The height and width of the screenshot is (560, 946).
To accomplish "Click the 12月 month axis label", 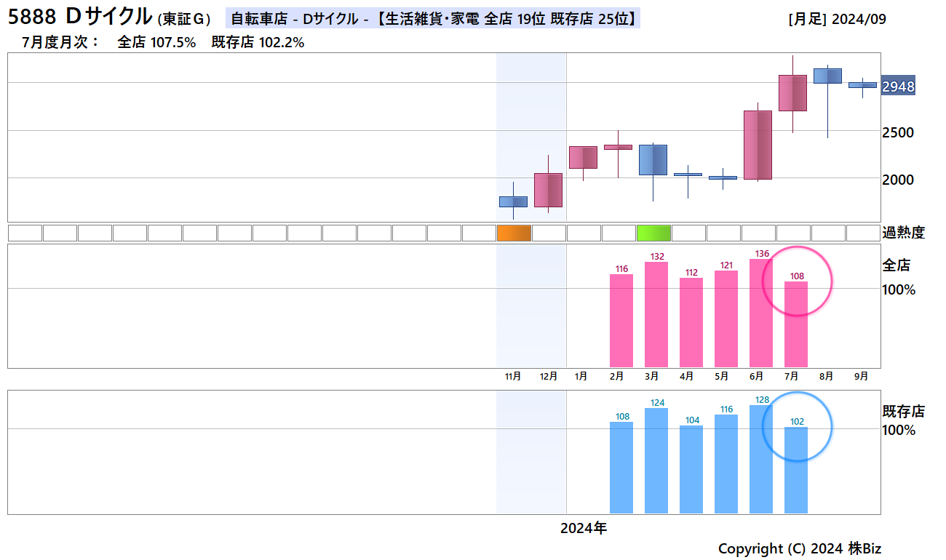I will 548,376.
